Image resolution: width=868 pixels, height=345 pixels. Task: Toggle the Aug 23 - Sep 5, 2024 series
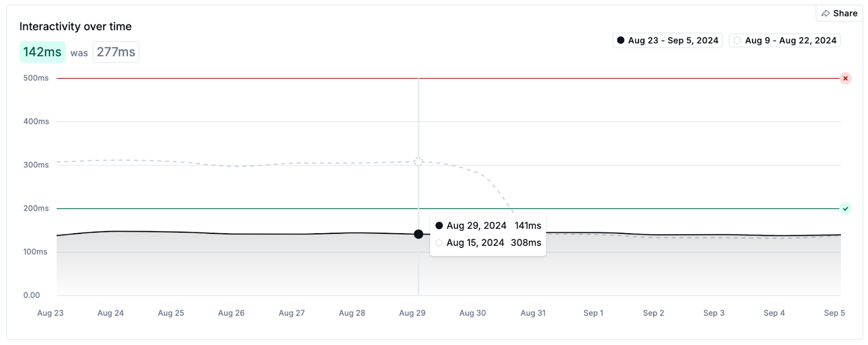[x=667, y=41]
